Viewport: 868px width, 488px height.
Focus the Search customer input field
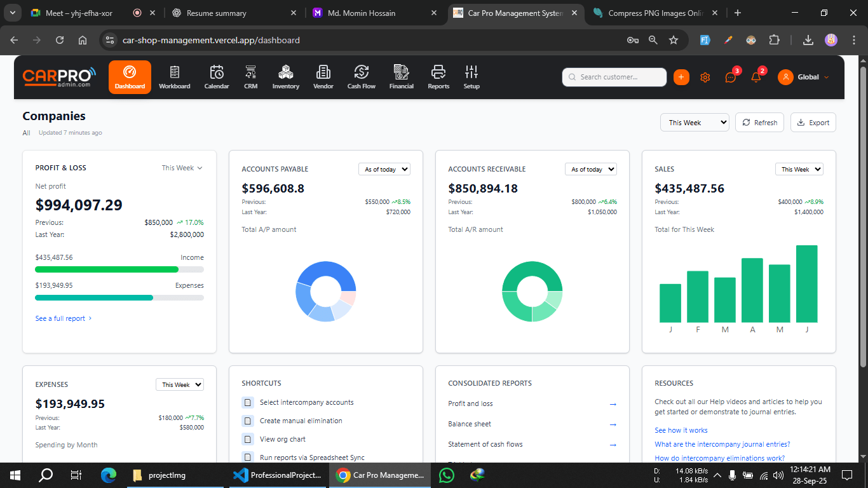click(x=614, y=77)
